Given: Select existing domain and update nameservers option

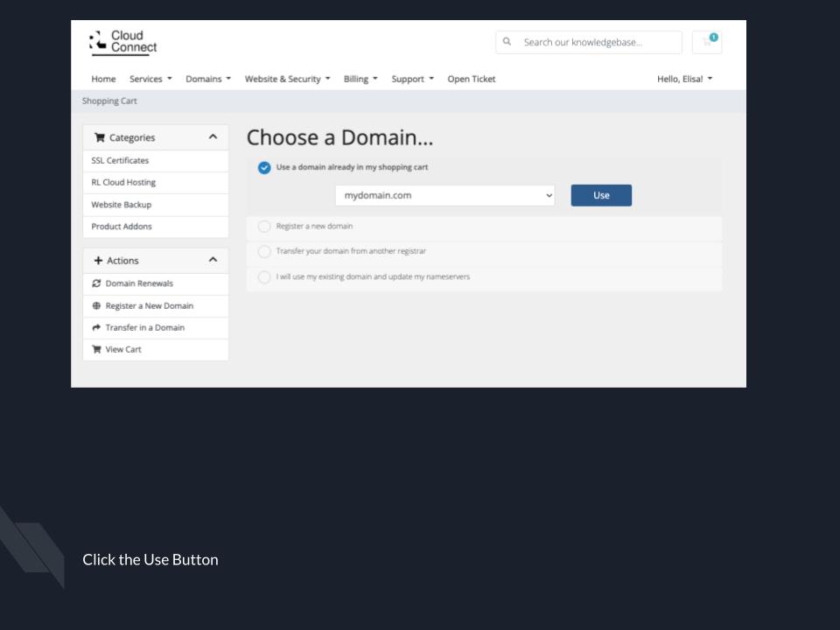Looking at the screenshot, I should (x=264, y=277).
